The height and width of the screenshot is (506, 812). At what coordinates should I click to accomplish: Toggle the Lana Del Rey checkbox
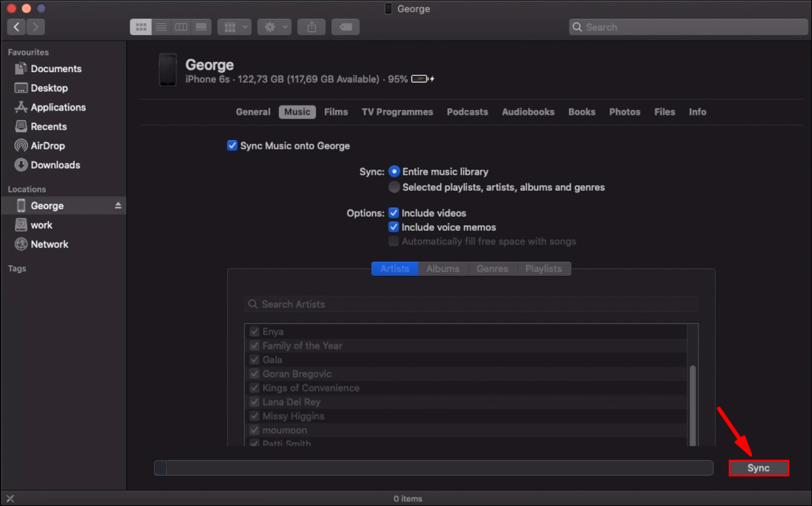(x=254, y=402)
